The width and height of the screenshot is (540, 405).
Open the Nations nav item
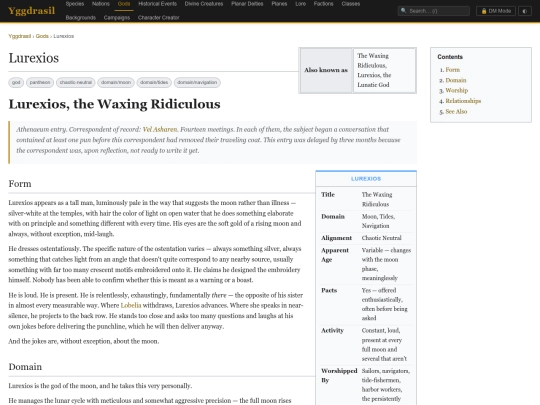(101, 4)
